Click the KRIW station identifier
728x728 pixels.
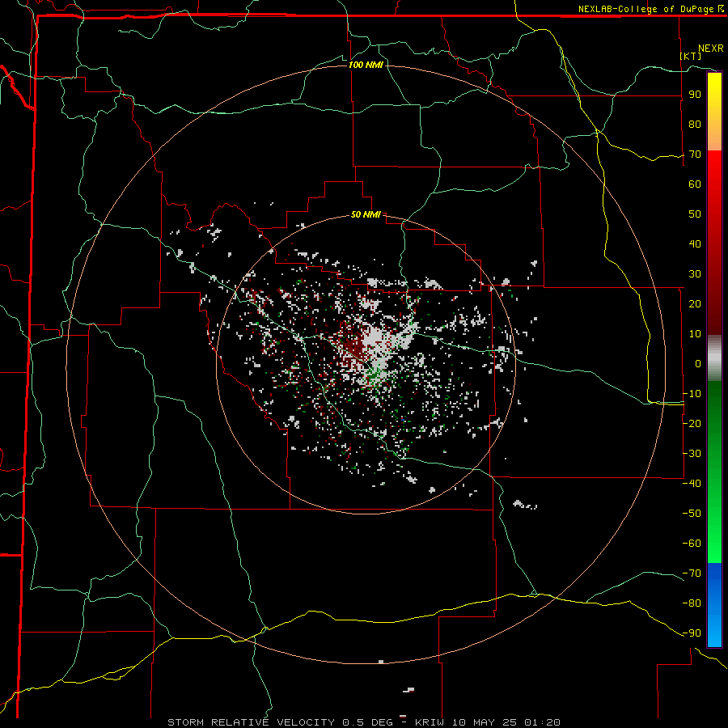click(x=431, y=722)
